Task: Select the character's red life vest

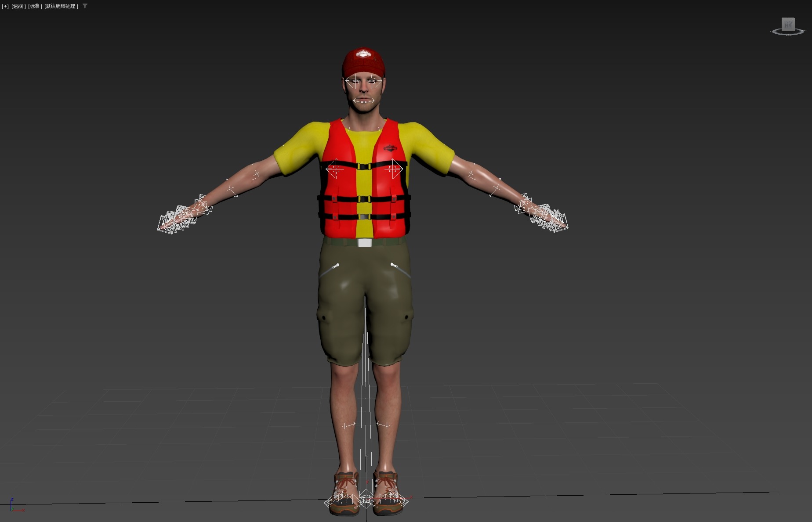Action: pos(364,179)
